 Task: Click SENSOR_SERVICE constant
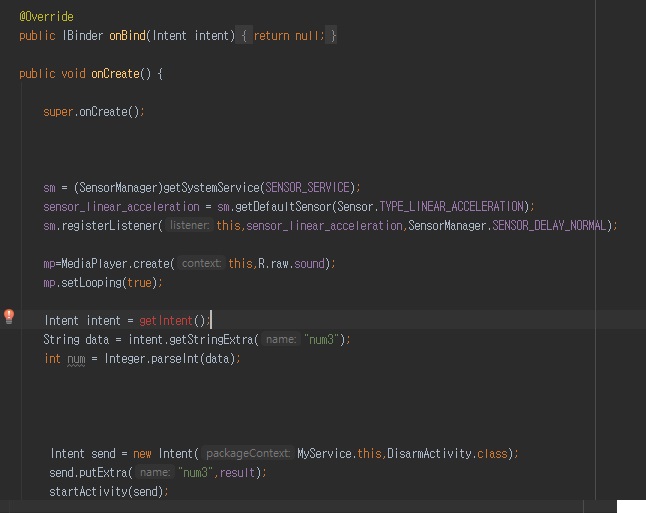pos(307,187)
